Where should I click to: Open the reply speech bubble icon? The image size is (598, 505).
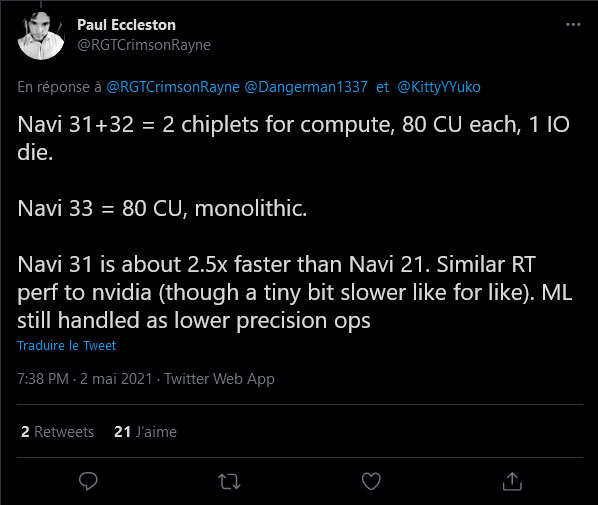(x=88, y=481)
